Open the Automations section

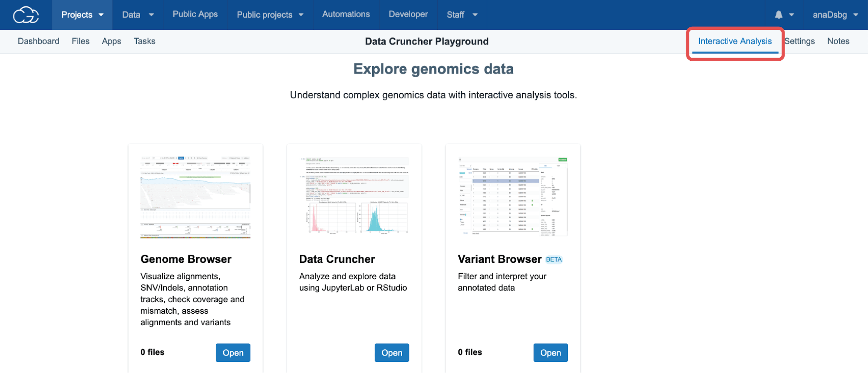[x=346, y=14]
